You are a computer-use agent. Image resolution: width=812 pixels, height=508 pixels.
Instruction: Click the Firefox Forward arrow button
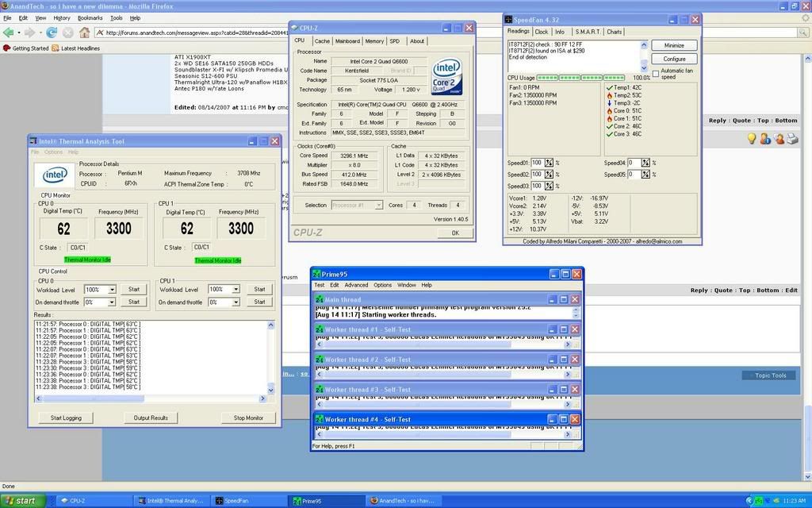[29, 33]
